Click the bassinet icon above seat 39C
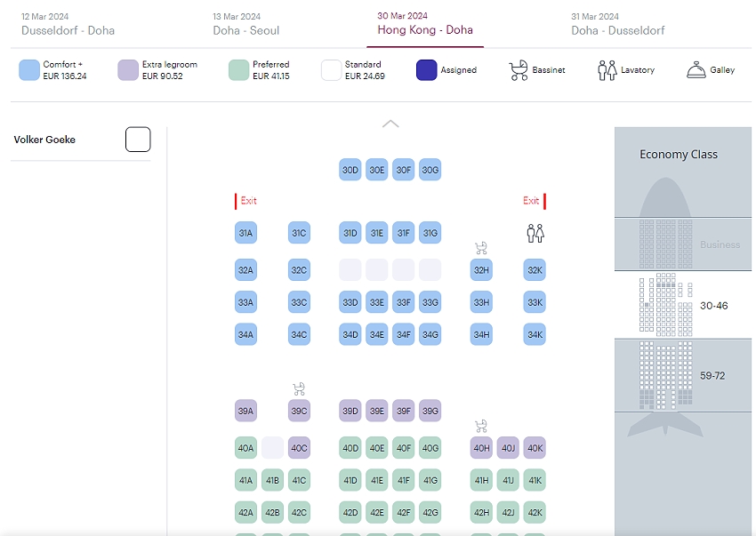Image resolution: width=756 pixels, height=536 pixels. click(x=299, y=388)
